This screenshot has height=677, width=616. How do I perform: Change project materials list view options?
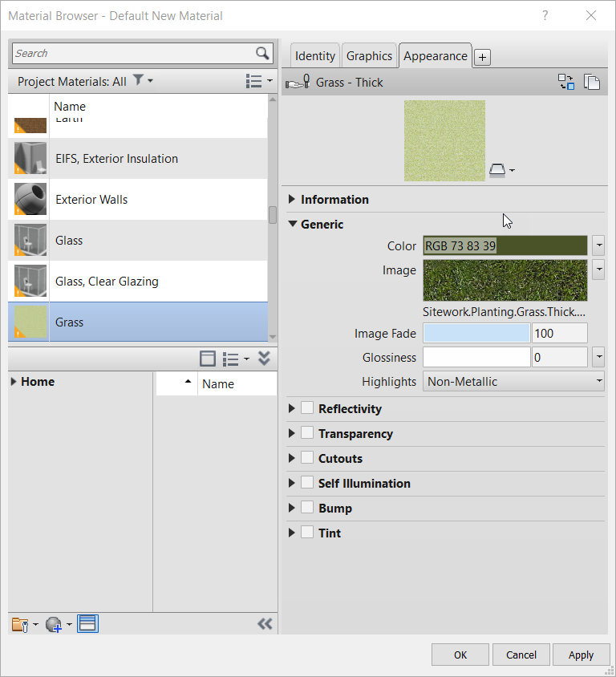click(259, 81)
